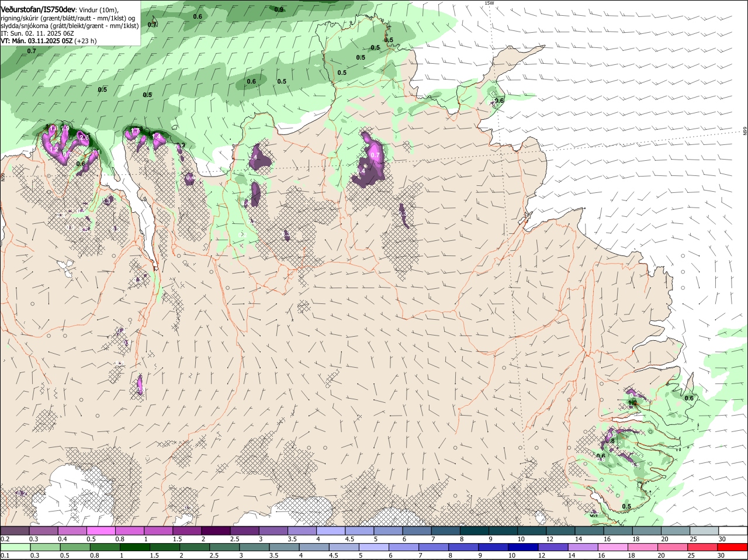The height and width of the screenshot is (560, 748).
Task: Click the 0.4 label in the legend
Action: [63, 539]
